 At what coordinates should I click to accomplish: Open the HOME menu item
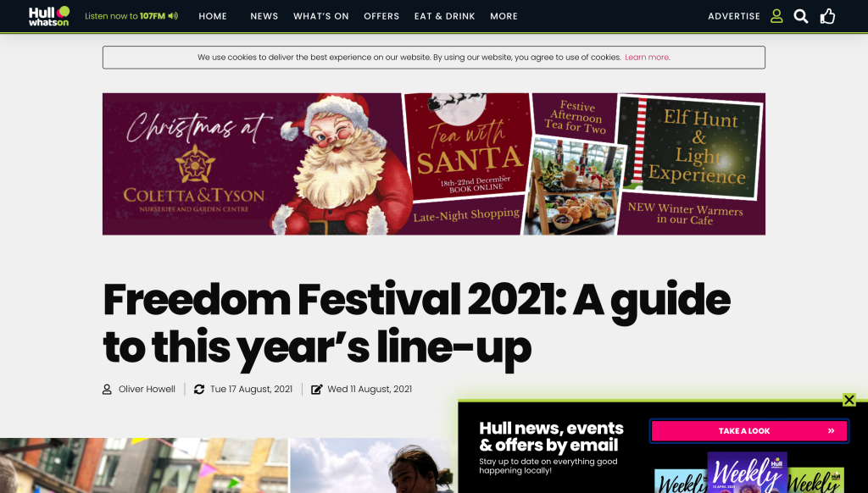point(213,17)
